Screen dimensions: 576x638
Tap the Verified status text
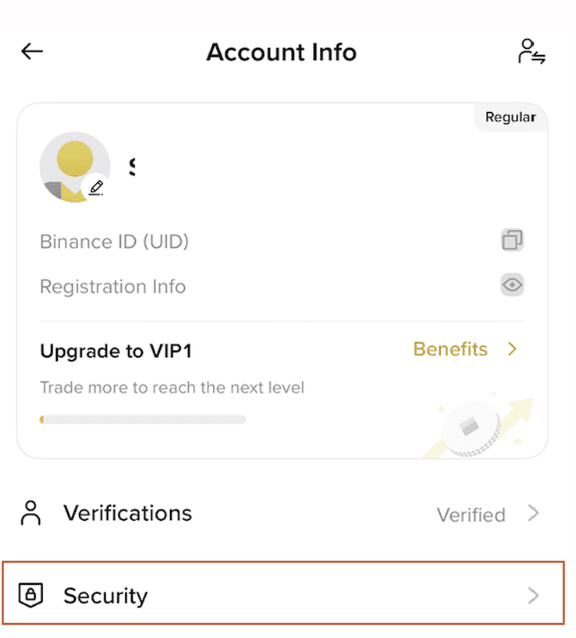pyautogui.click(x=471, y=515)
